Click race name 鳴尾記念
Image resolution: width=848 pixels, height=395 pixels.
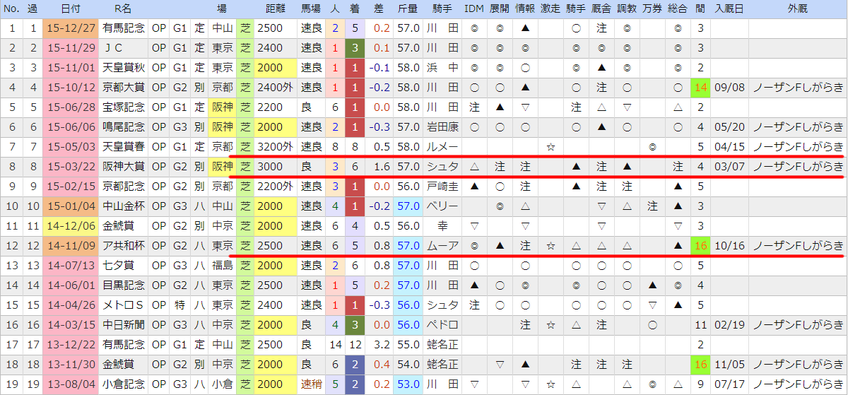coord(123,127)
